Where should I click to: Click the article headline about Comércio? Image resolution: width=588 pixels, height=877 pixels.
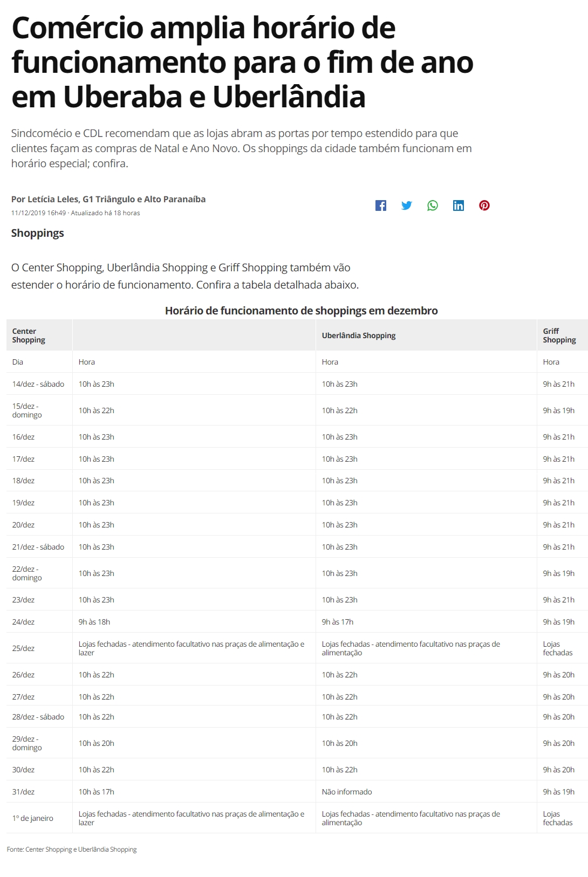click(242, 62)
